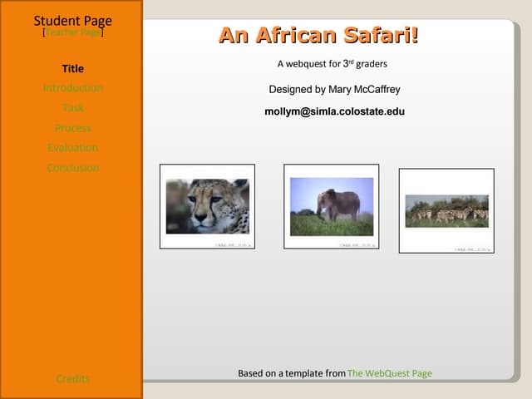Click the webquest for 3rd graders subtitle
Screen dimensions: 532x399
(x=332, y=63)
